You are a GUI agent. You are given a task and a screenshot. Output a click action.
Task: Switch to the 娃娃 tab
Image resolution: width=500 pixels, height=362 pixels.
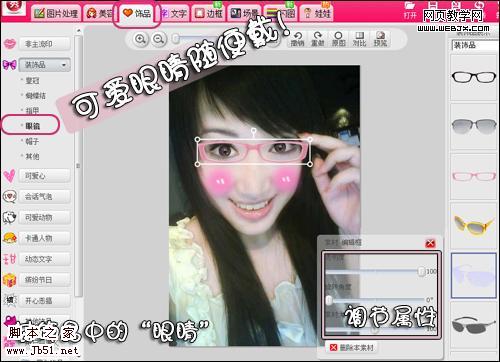click(x=317, y=13)
